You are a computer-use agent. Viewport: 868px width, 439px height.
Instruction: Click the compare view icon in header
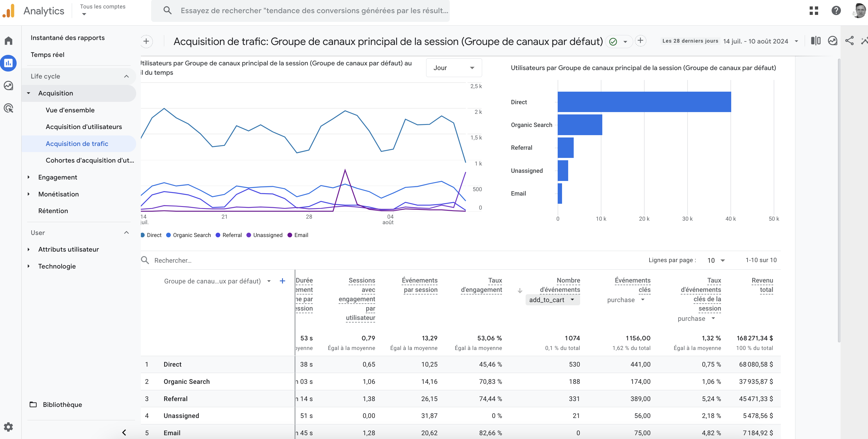click(815, 41)
